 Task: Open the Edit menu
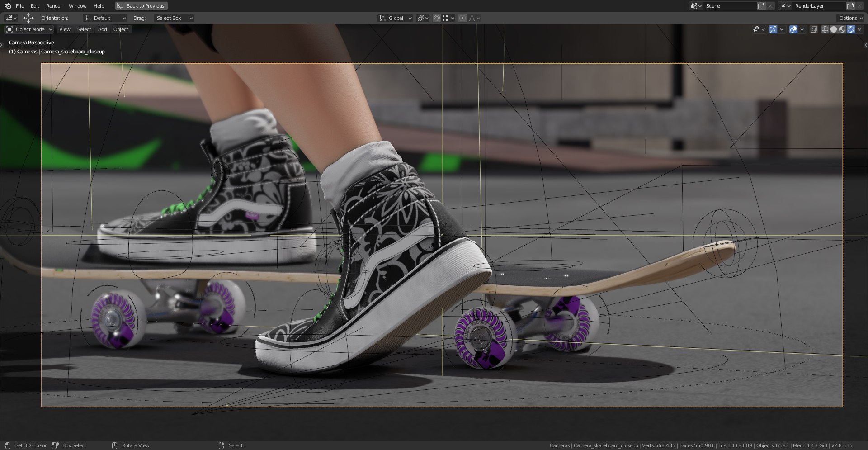click(x=35, y=6)
